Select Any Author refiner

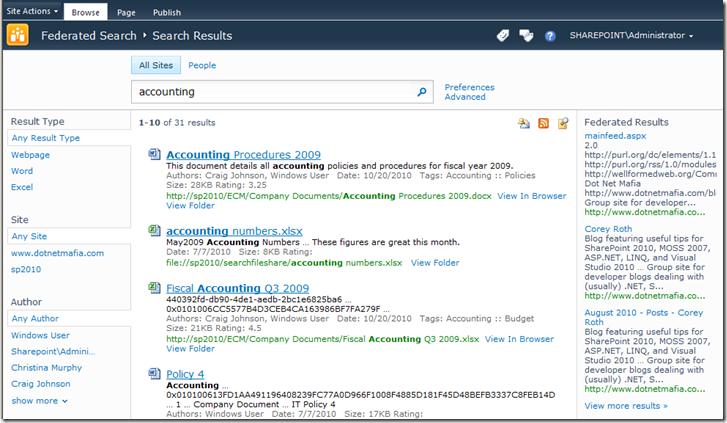[x=69, y=319]
